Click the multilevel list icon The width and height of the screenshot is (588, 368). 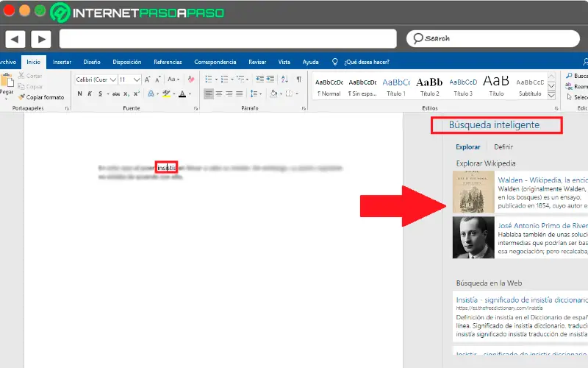(240, 79)
